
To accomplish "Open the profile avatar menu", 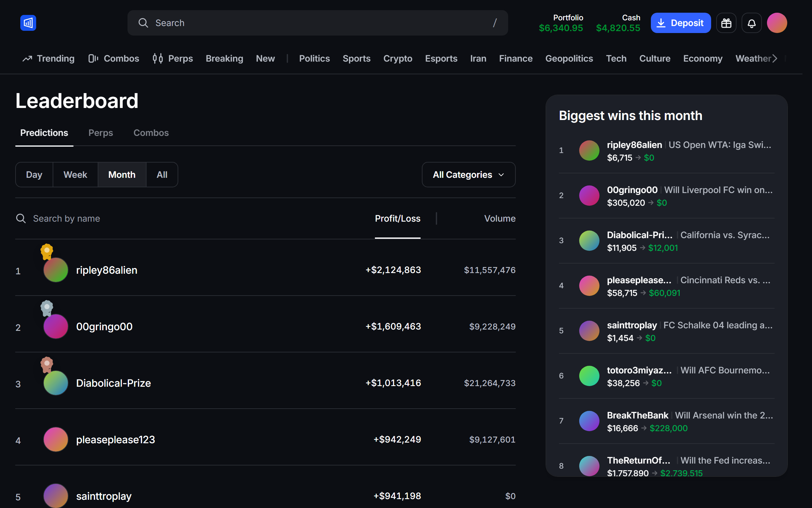I will pos(777,23).
